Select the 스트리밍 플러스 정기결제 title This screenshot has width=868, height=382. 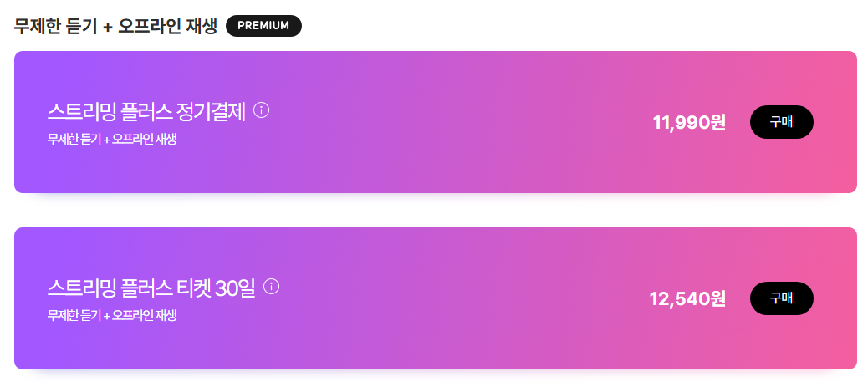(146, 111)
